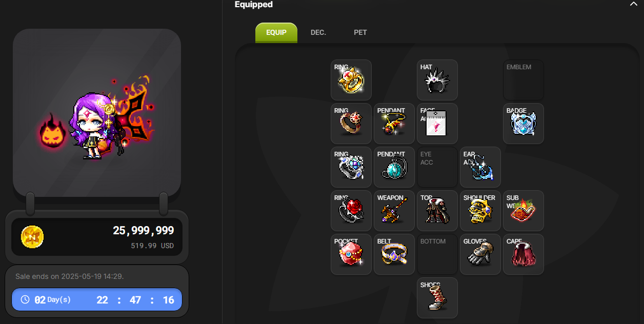The image size is (644, 324).
Task: Select the Gloves slot item
Action: click(x=480, y=254)
